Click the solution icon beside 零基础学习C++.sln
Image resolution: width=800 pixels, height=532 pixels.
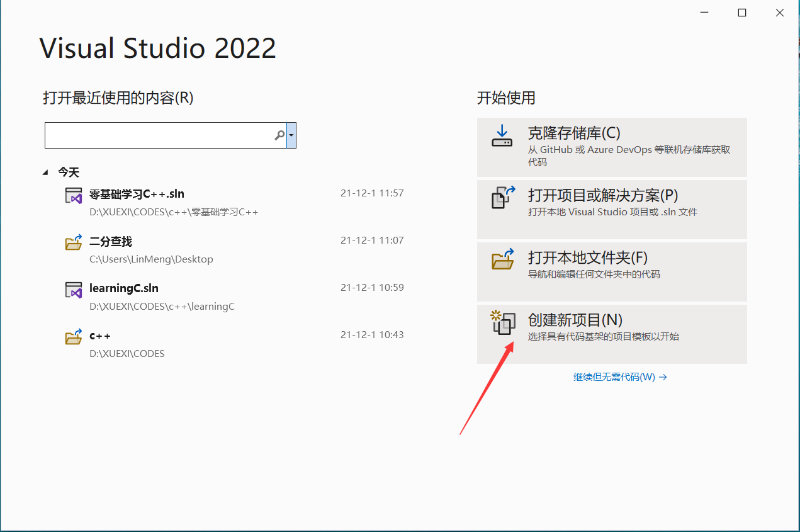coord(74,195)
